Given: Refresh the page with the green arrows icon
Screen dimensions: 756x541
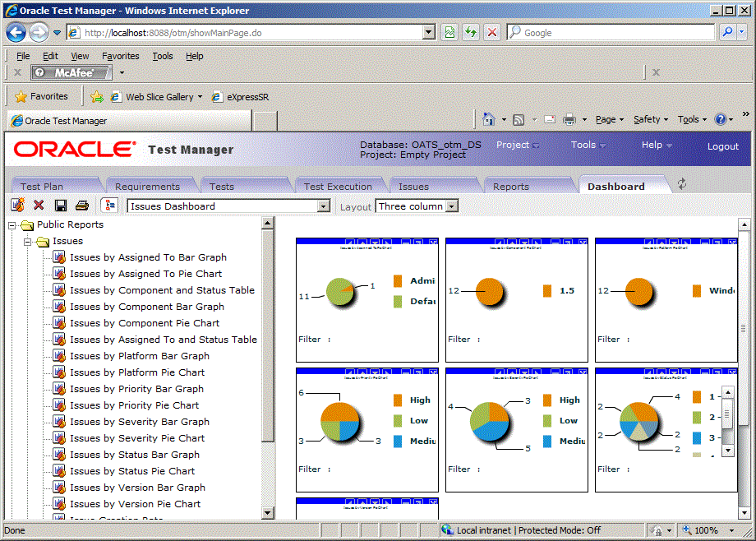Looking at the screenshot, I should point(471,32).
